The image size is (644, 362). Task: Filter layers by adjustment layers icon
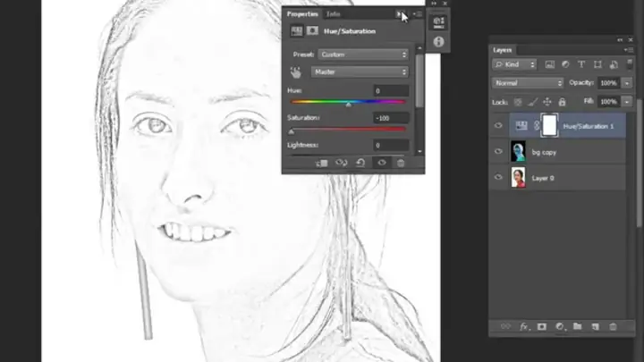565,64
